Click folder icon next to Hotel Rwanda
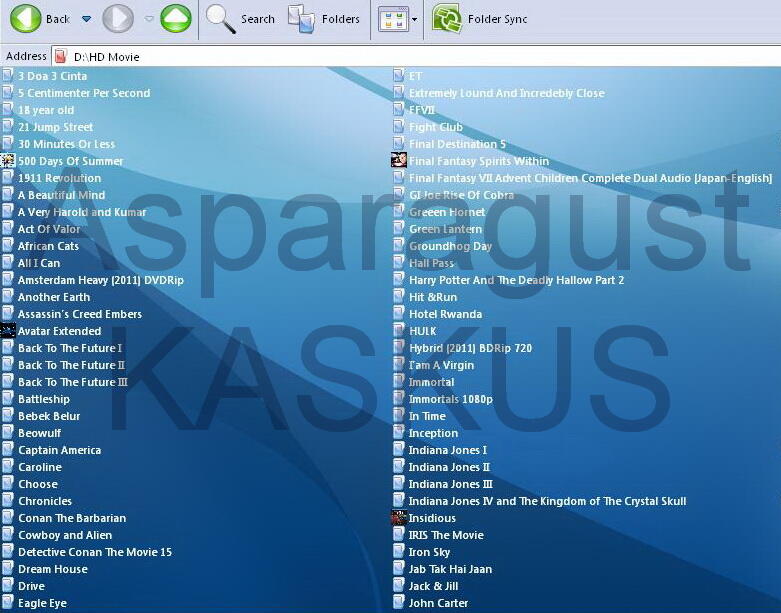 [398, 314]
